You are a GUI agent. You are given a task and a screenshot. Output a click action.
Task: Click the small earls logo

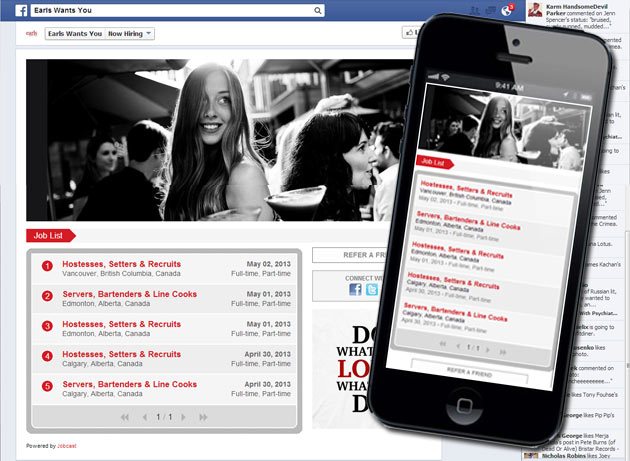click(31, 33)
